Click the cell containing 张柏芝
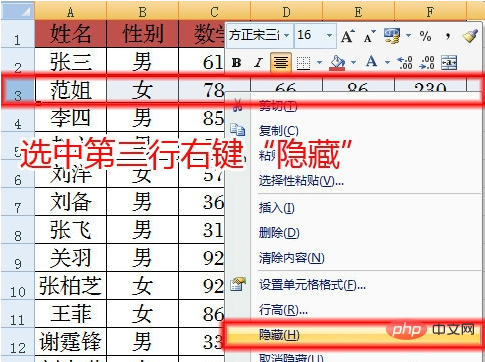The image size is (485, 362). coord(70,286)
